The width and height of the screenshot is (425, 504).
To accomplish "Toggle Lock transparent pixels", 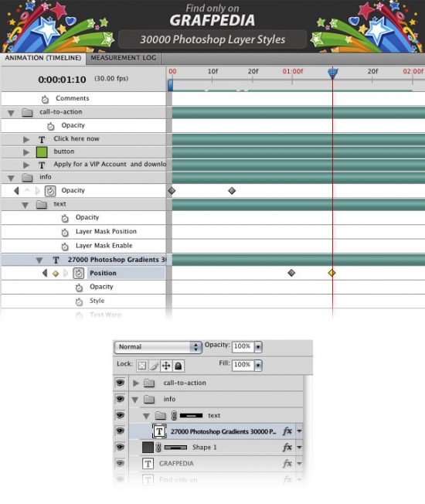I will [x=142, y=366].
